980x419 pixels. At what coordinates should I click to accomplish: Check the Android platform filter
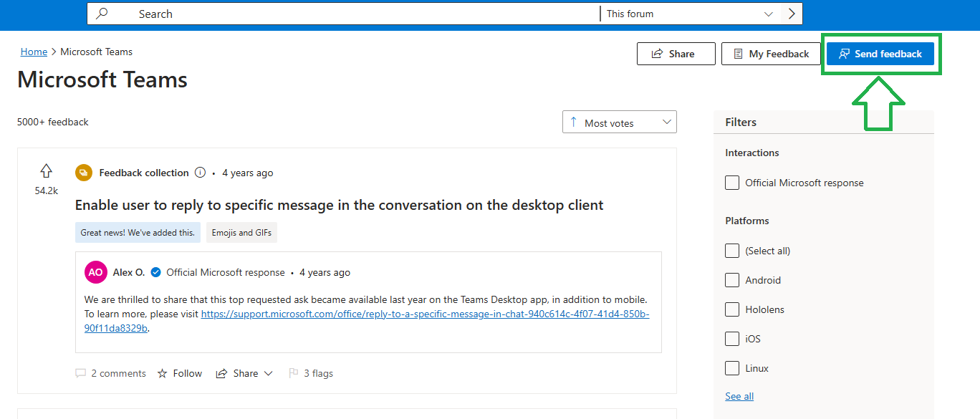[x=732, y=280]
